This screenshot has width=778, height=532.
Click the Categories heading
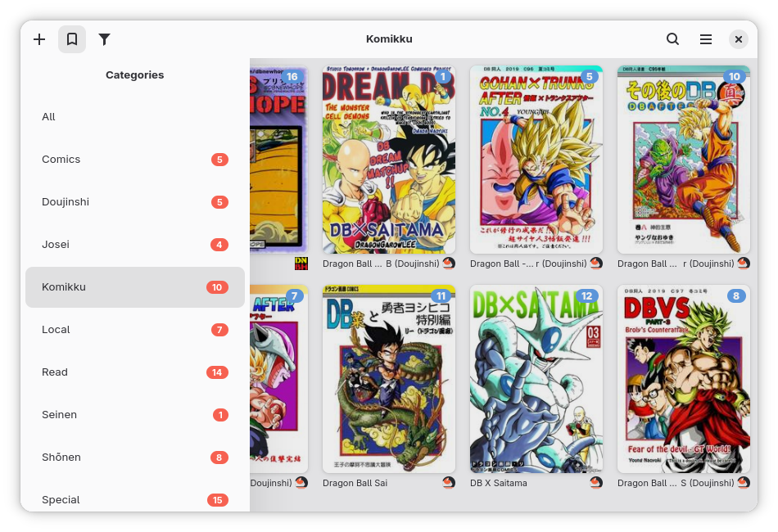[x=135, y=74]
